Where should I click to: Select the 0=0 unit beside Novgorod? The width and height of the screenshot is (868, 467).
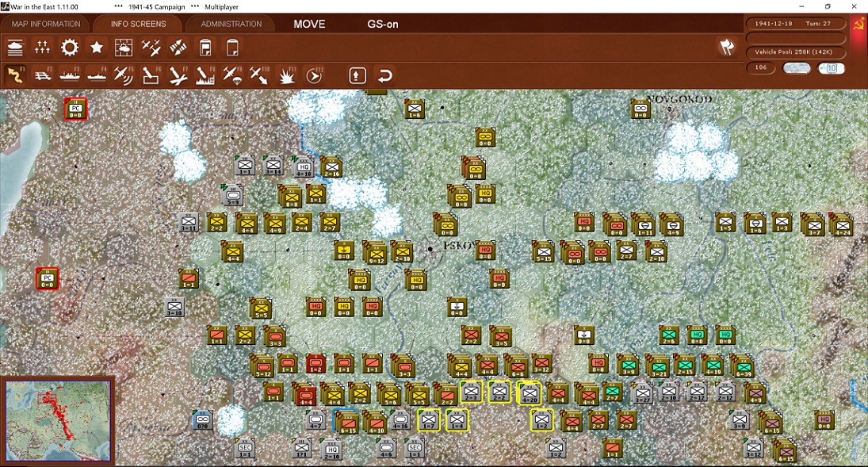(x=640, y=109)
